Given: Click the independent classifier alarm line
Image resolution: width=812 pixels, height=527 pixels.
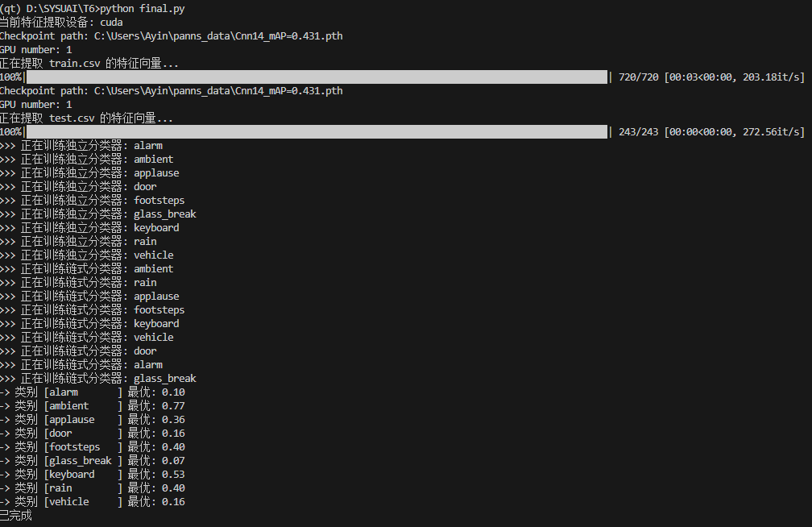Looking at the screenshot, I should pyautogui.click(x=81, y=146).
